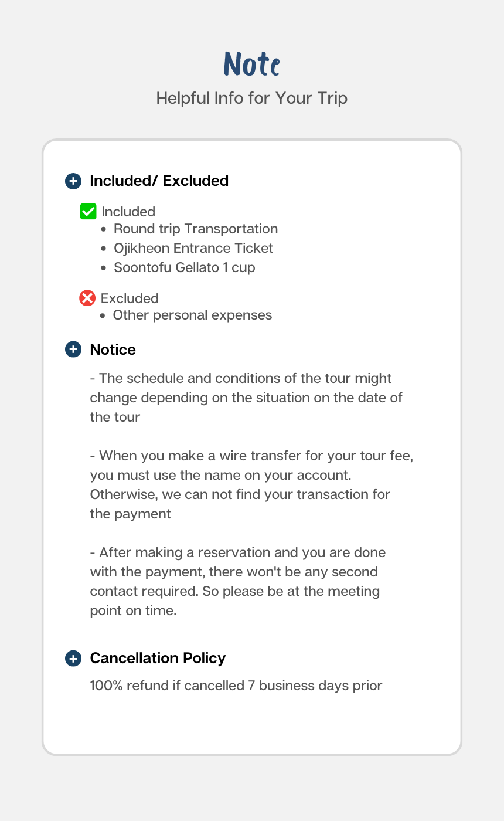The image size is (504, 821).
Task: Click the plus icon beside Included/ Excluded
Action: pyautogui.click(x=73, y=181)
